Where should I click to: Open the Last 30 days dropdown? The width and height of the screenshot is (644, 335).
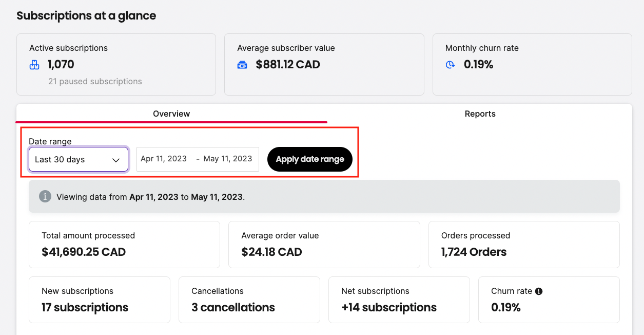[x=79, y=159]
